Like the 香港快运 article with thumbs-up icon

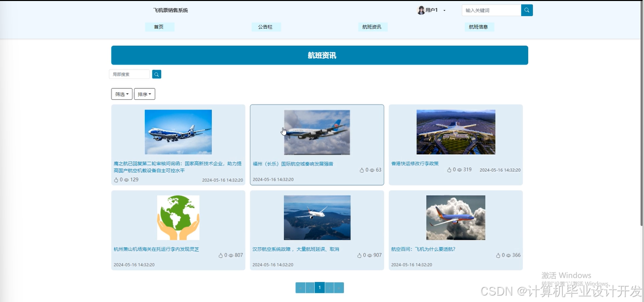coord(449,170)
